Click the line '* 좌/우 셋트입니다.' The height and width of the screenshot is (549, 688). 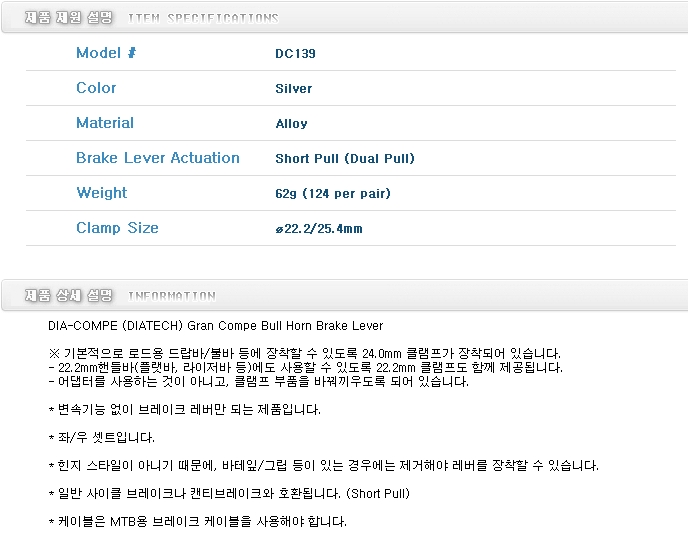101,437
